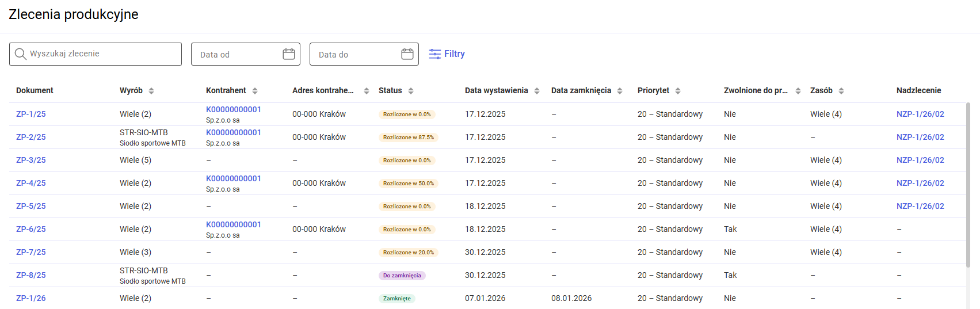
Task: Sort by Zwolnione do produkcji column arrows
Action: 798,91
